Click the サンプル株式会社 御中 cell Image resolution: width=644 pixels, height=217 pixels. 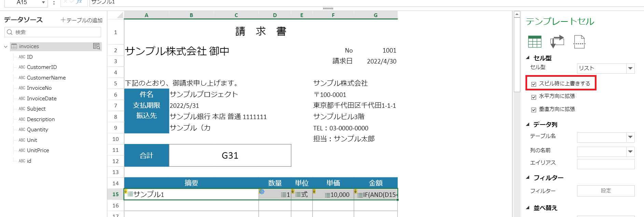[x=177, y=51]
